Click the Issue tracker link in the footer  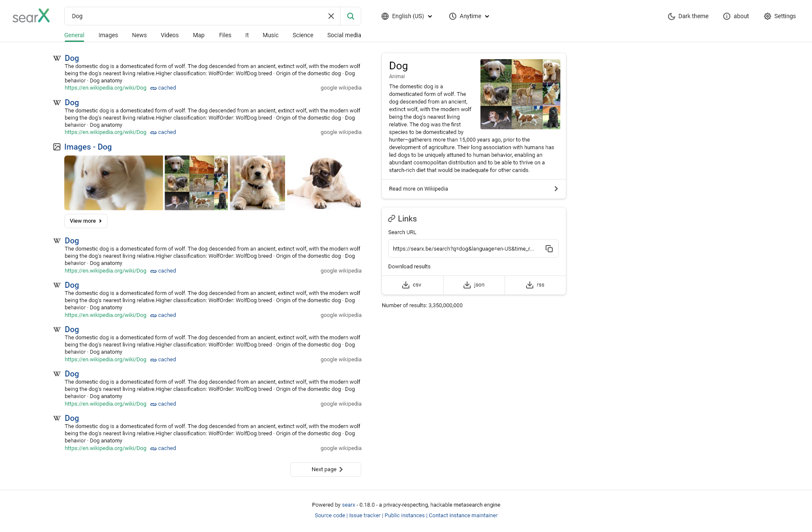tap(364, 515)
